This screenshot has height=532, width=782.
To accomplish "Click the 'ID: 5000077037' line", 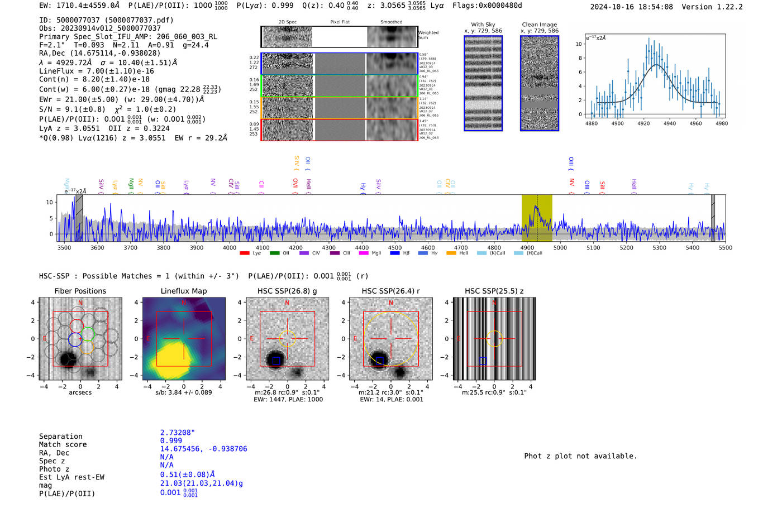I will tap(106, 20).
